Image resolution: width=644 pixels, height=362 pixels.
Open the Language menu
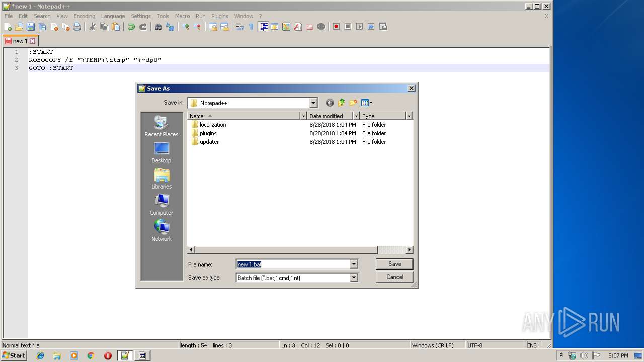point(113,16)
